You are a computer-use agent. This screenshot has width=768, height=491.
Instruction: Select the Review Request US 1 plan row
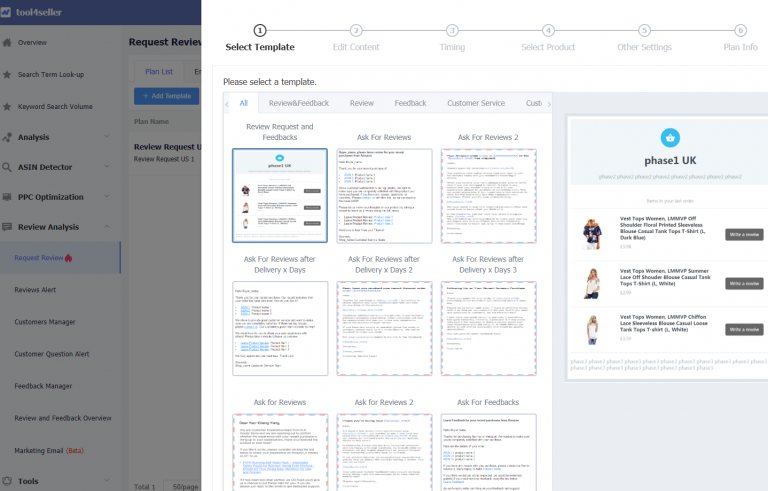click(167, 152)
